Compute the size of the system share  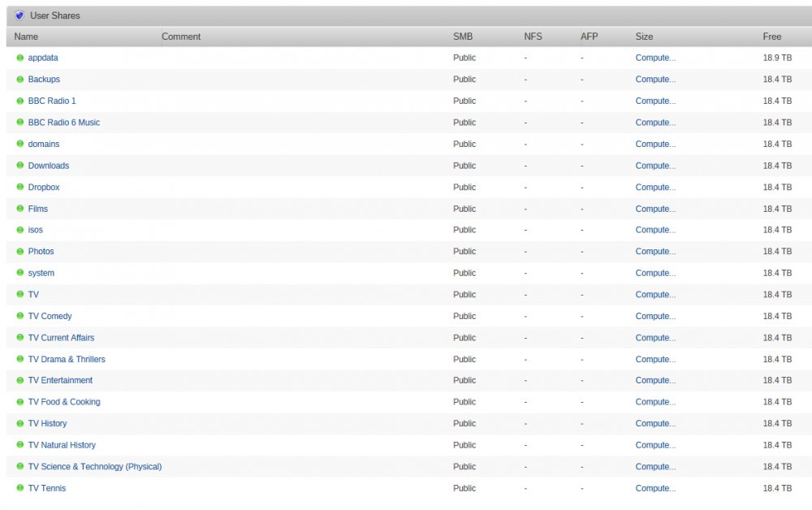[655, 273]
